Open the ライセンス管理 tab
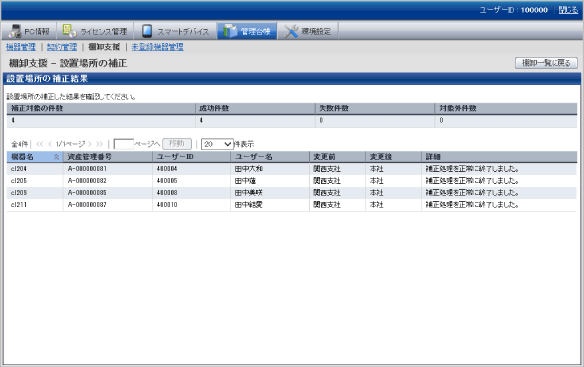 coord(95,31)
